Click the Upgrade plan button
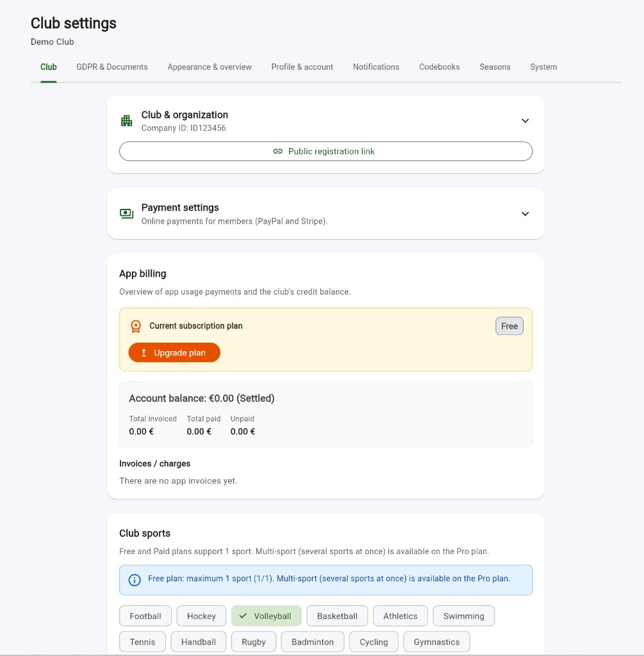 174,353
